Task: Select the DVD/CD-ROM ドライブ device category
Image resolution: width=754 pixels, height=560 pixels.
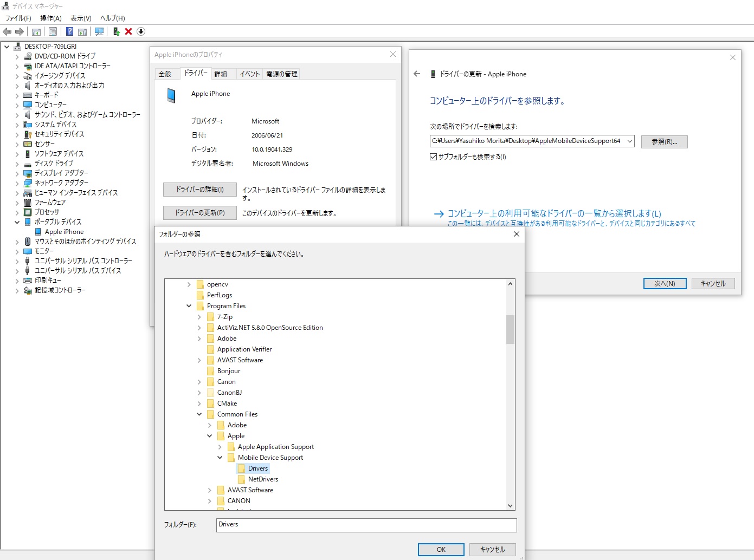Action: pos(65,56)
